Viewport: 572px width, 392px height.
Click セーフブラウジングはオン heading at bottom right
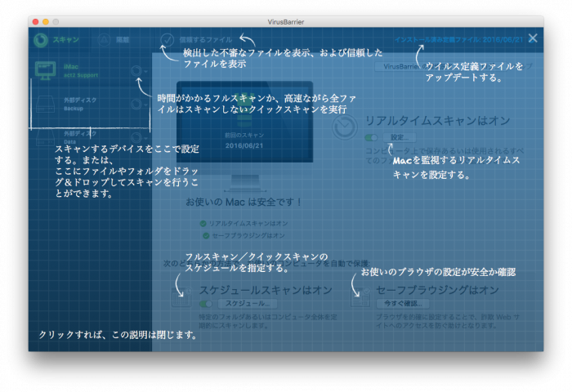(x=437, y=290)
